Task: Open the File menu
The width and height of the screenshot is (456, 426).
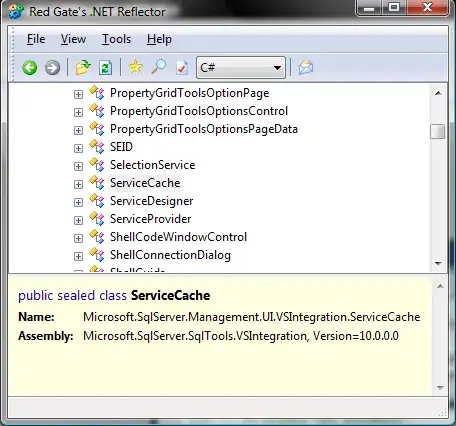Action: (x=36, y=39)
